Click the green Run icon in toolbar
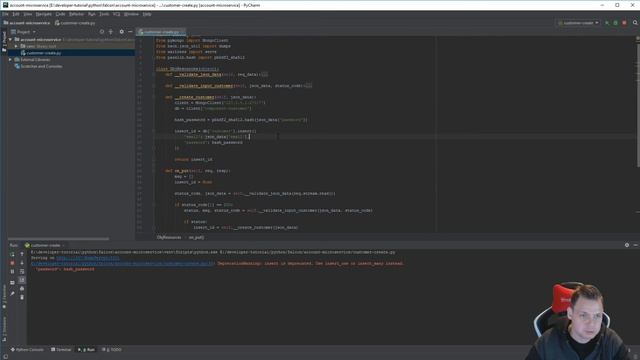 click(x=607, y=23)
